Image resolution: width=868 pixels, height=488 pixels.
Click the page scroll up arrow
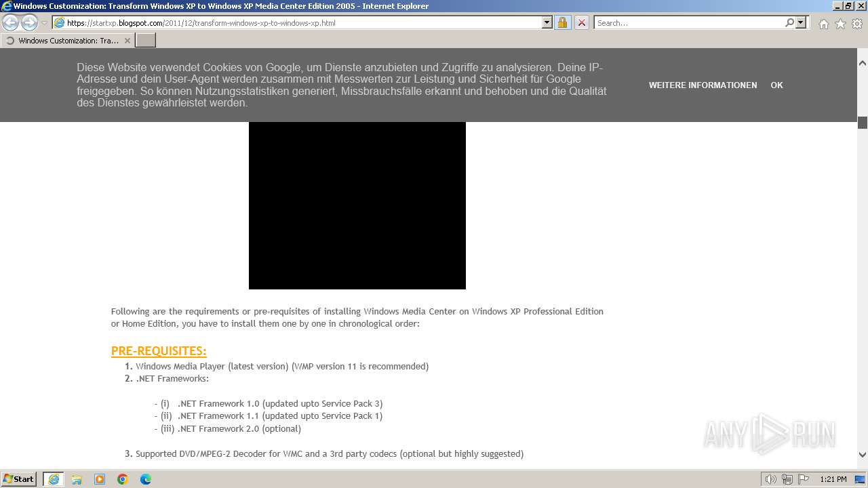coord(863,63)
